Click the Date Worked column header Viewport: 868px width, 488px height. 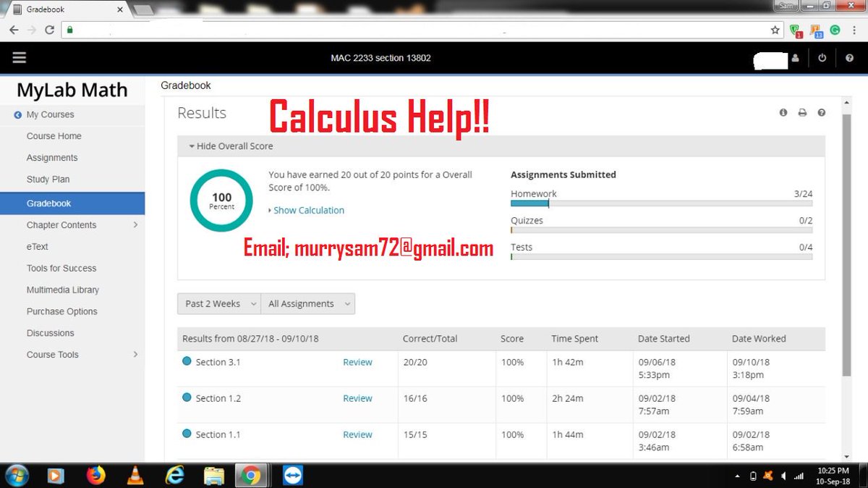click(759, 339)
